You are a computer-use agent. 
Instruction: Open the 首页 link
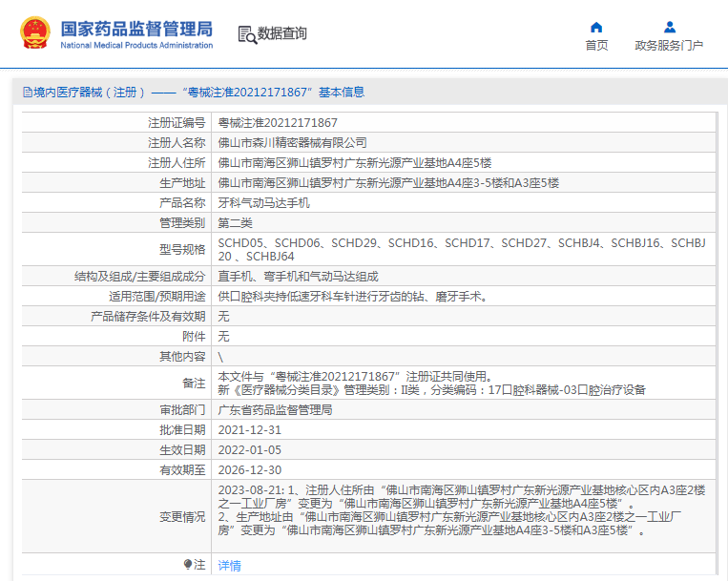596,46
